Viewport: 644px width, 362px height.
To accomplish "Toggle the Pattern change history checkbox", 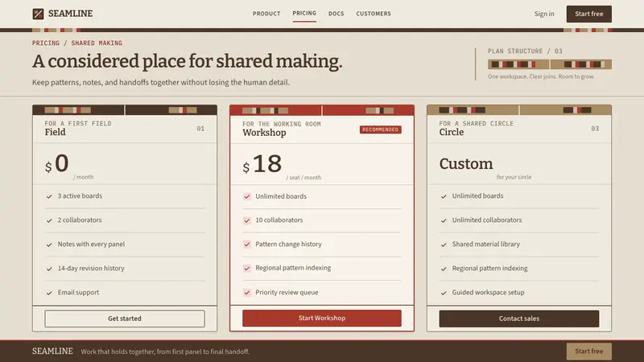I will 247,245.
